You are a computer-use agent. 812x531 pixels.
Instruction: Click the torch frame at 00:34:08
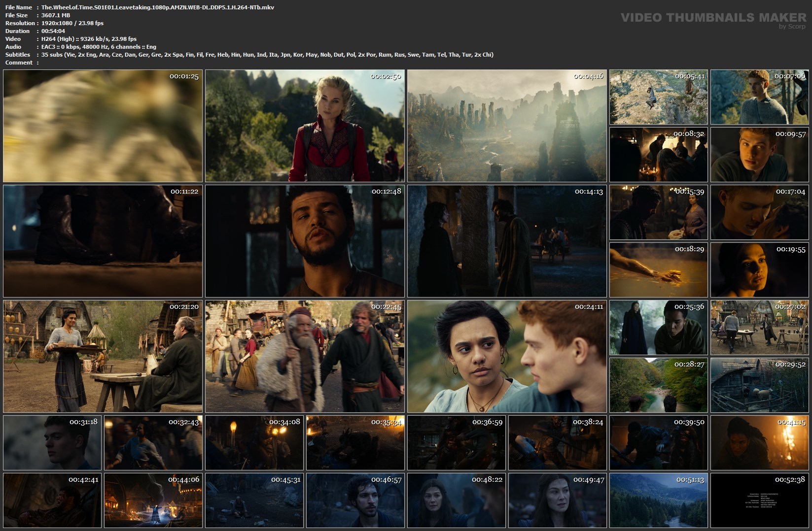coord(254,443)
